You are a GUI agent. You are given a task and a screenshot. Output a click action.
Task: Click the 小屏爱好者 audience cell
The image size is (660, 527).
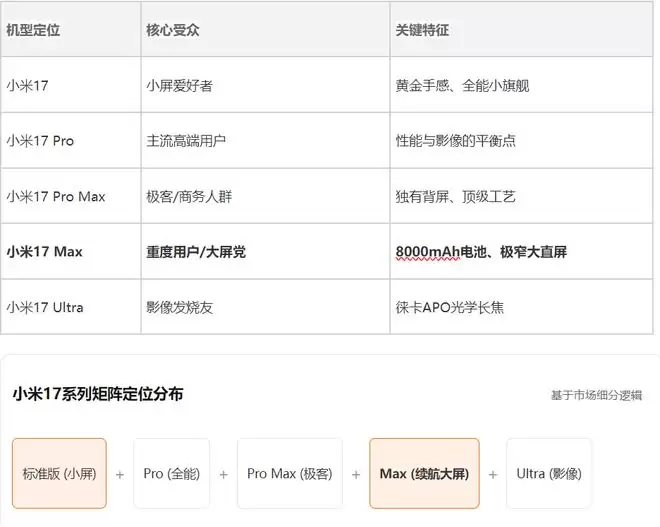(x=179, y=86)
